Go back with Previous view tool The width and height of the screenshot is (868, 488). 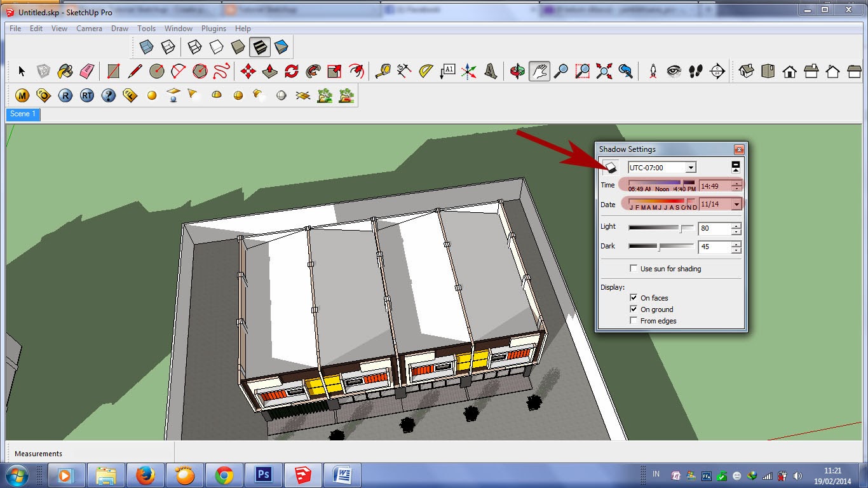pyautogui.click(x=625, y=71)
